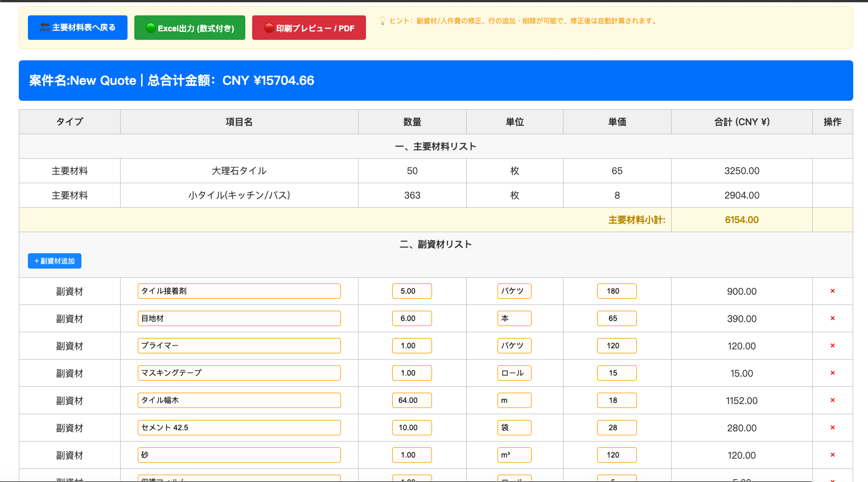
Task: Click unit field 本 in 目地材 row
Action: [515, 318]
